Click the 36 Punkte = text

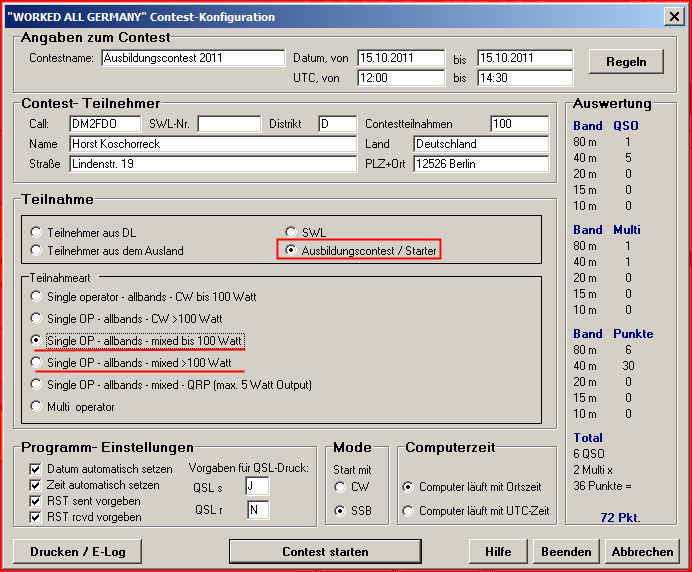[602, 485]
